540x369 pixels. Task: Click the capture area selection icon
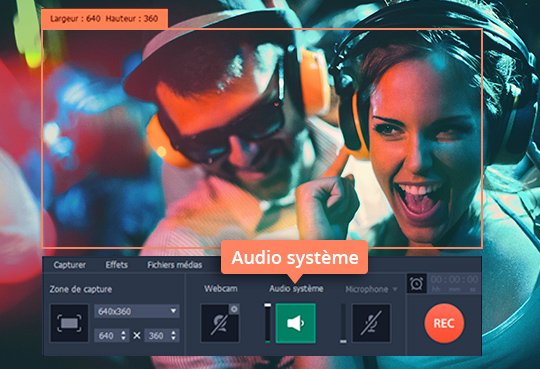tap(69, 323)
